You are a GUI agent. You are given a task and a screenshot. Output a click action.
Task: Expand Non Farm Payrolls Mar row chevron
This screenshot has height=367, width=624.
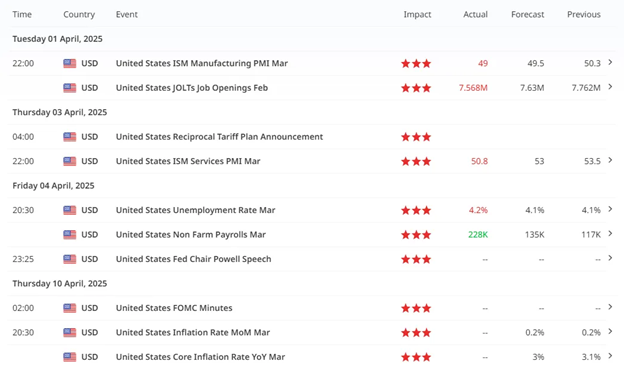coord(610,234)
